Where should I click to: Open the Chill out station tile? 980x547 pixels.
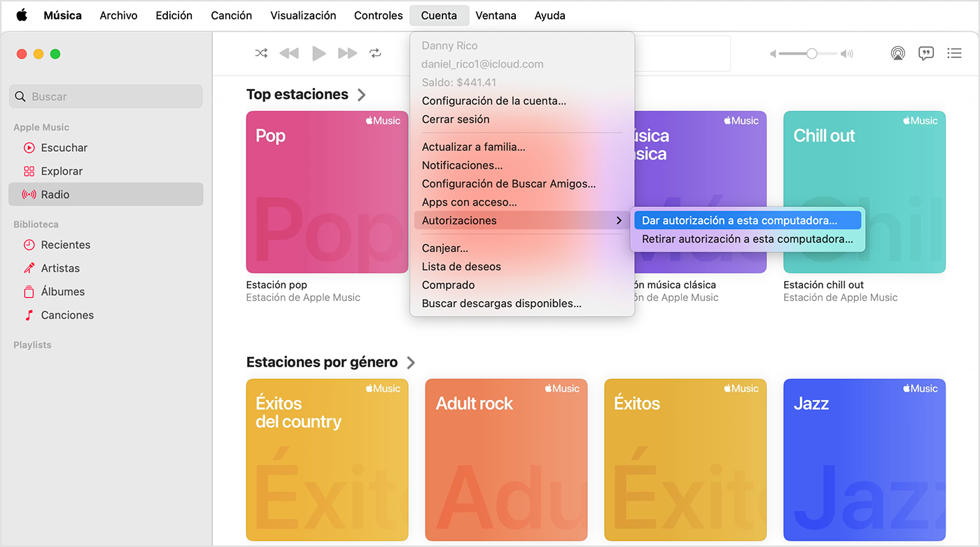click(x=864, y=192)
